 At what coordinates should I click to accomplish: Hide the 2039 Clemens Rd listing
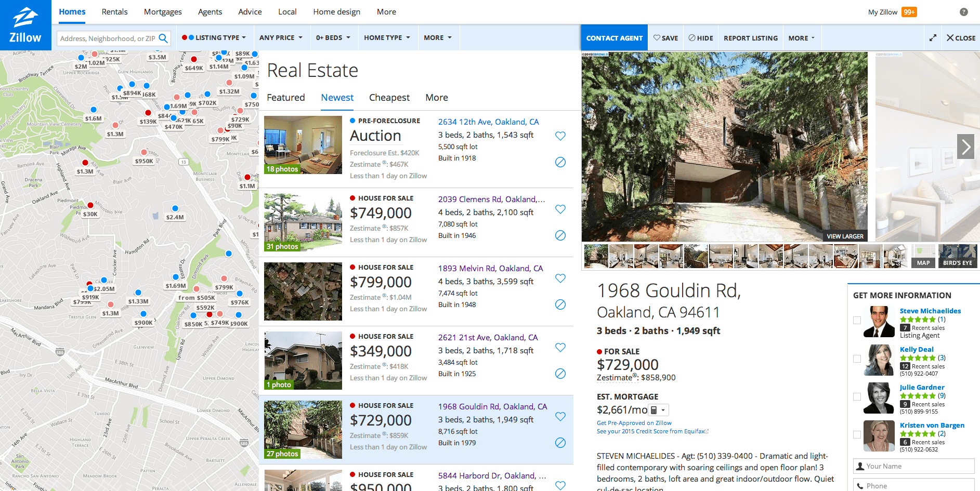point(560,235)
